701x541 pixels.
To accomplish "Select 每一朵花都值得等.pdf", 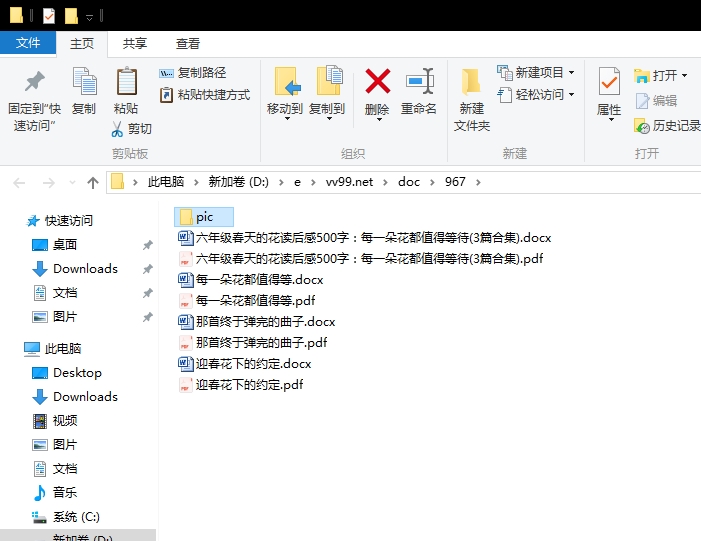I will (x=247, y=300).
